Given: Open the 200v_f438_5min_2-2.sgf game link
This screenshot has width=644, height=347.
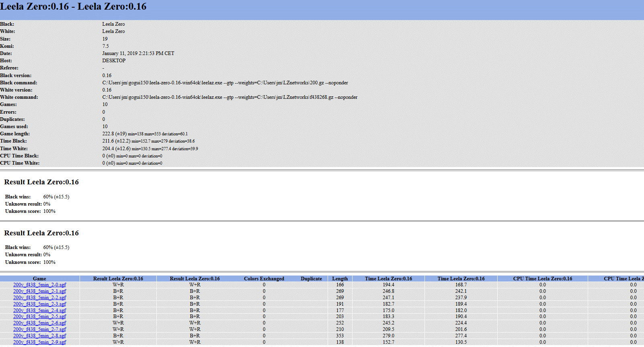Looking at the screenshot, I should click(x=39, y=298).
